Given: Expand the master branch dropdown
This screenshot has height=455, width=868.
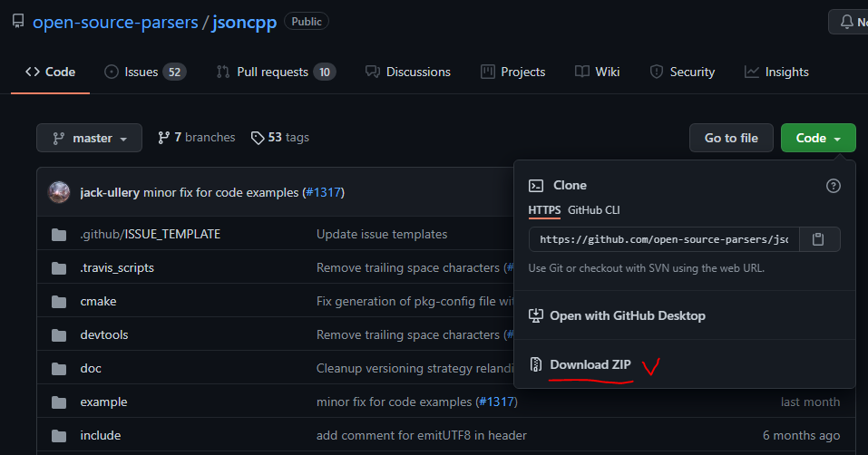Looking at the screenshot, I should tap(89, 138).
